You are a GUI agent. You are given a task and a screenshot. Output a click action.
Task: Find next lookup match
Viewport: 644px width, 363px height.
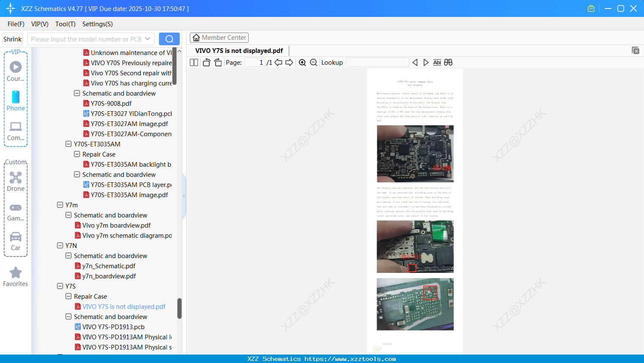(426, 63)
